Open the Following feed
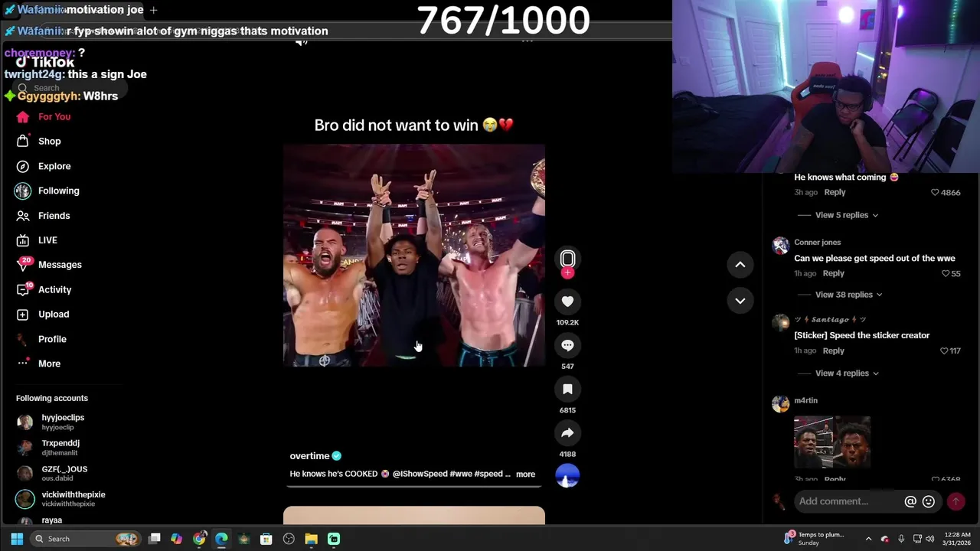 47,191
